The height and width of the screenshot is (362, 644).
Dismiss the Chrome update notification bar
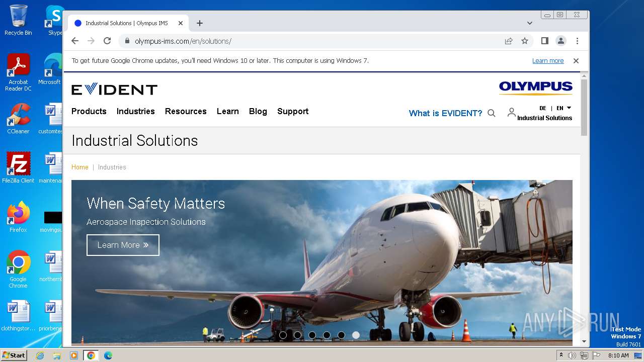click(x=576, y=61)
